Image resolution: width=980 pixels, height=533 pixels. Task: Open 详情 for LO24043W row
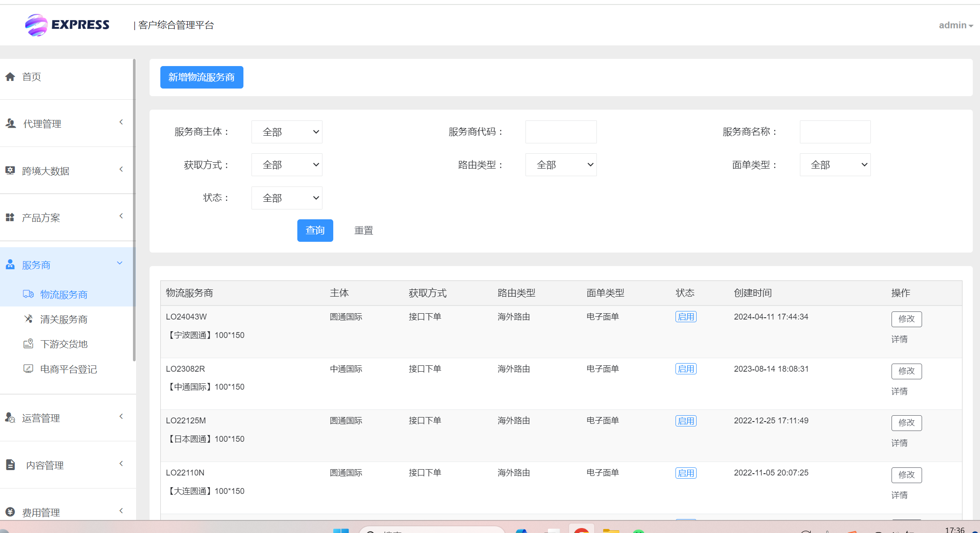pyautogui.click(x=899, y=339)
